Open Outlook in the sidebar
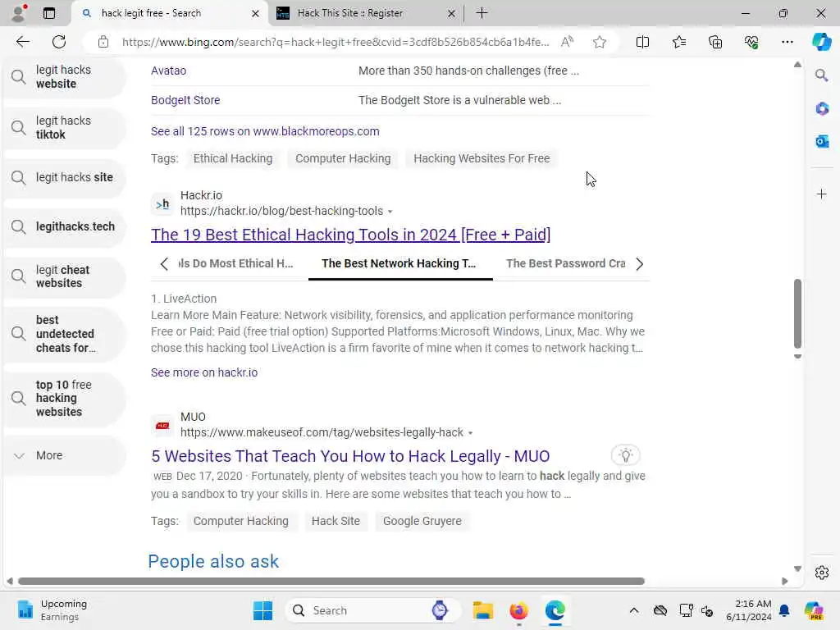This screenshot has height=630, width=840. point(822,141)
